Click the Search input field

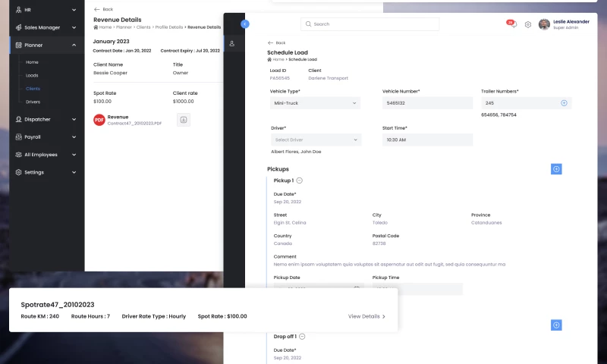[x=370, y=24]
